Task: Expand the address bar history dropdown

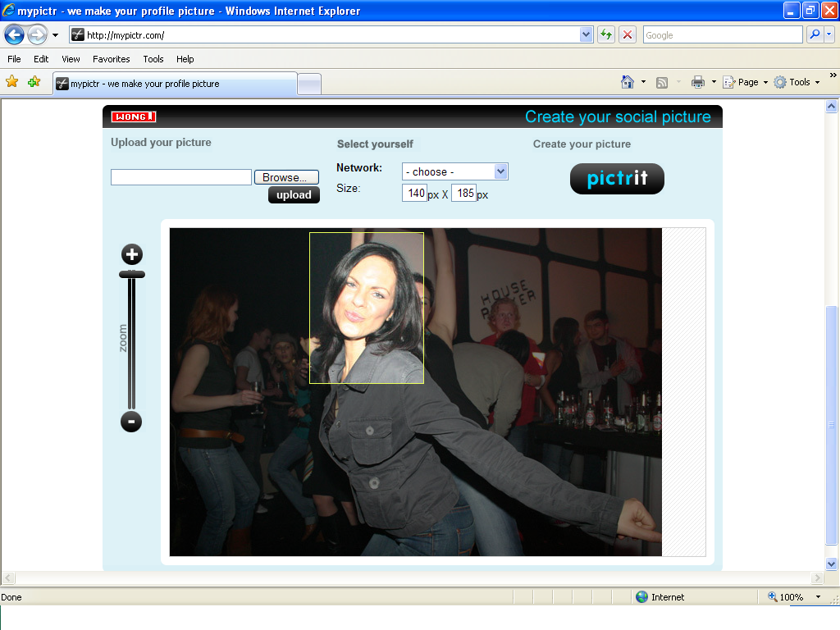Action: click(x=586, y=35)
